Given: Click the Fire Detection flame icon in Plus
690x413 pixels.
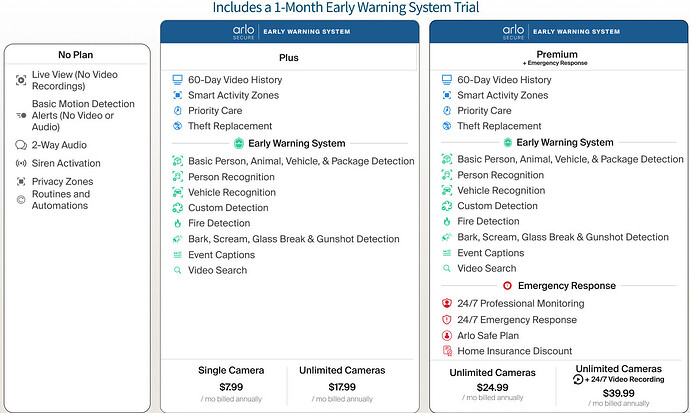Looking at the screenshot, I should 177,223.
